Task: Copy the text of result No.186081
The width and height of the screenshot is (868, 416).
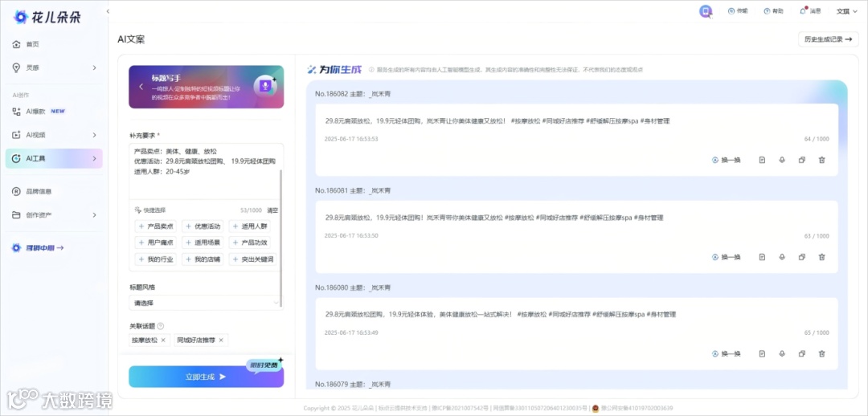Action: tap(801, 257)
